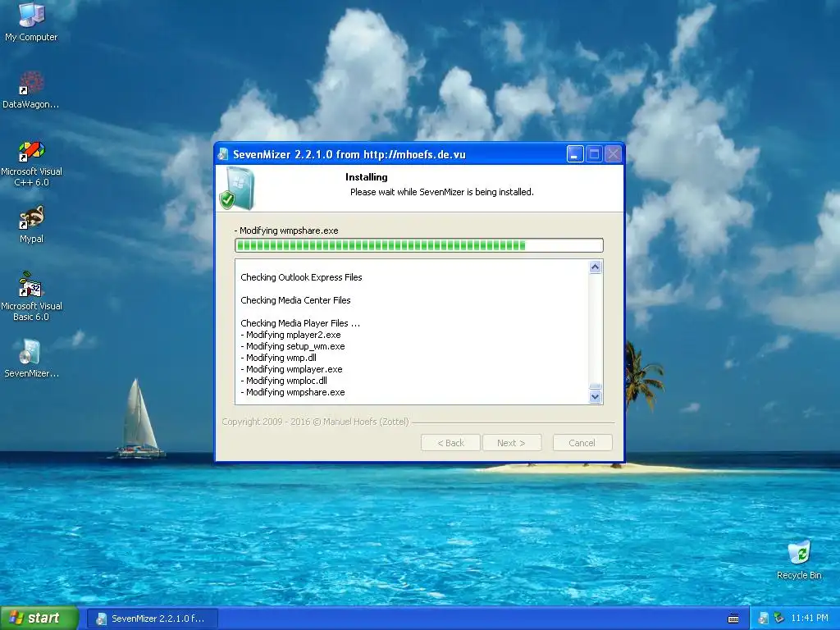Click the disabled close button of SevenMizer
Screen dimensions: 840x630
coord(614,154)
